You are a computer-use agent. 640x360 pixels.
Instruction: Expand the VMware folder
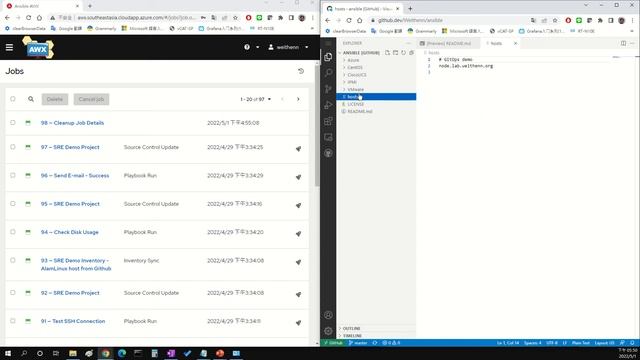(x=376, y=89)
